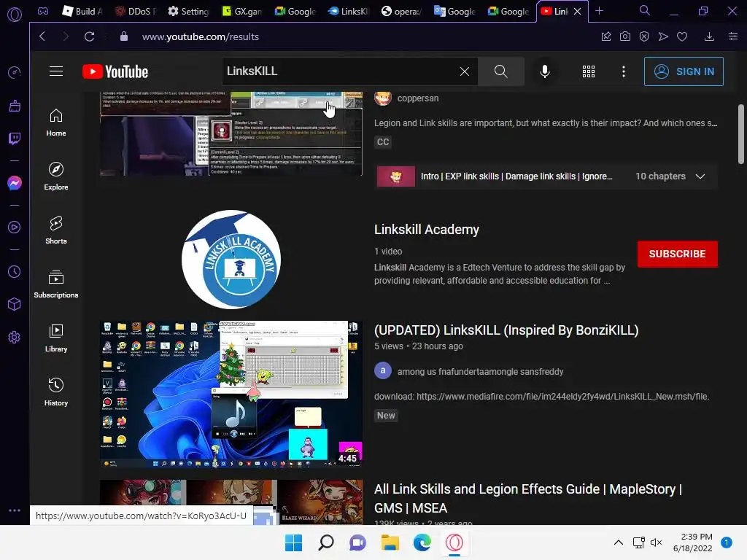Image resolution: width=747 pixels, height=560 pixels.
Task: Open File Explorer from taskbar
Action: coord(390,542)
